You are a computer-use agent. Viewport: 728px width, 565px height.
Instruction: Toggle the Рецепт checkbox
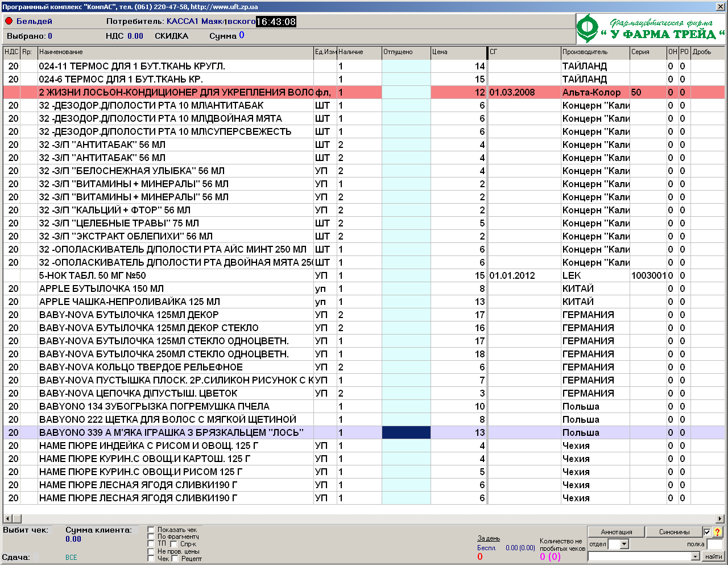174,559
